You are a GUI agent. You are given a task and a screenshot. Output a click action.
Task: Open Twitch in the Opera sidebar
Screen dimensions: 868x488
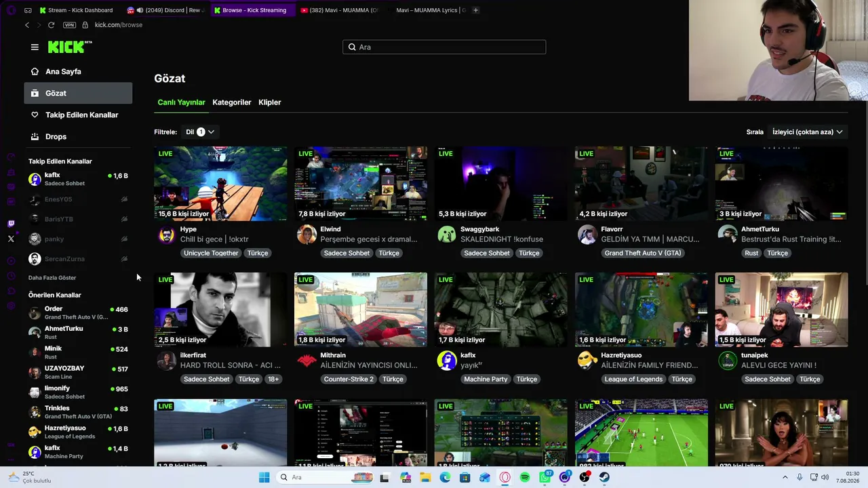pyautogui.click(x=11, y=224)
